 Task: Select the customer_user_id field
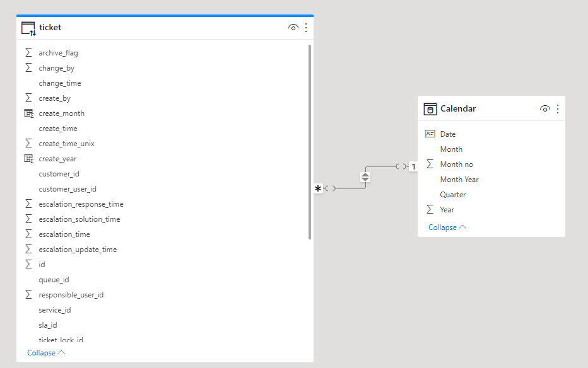point(68,189)
